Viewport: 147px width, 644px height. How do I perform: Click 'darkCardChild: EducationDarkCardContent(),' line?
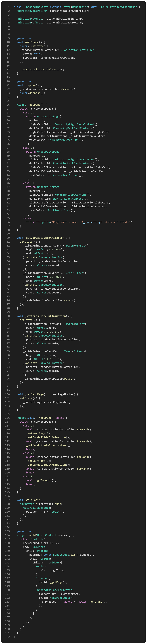(x=62, y=164)
